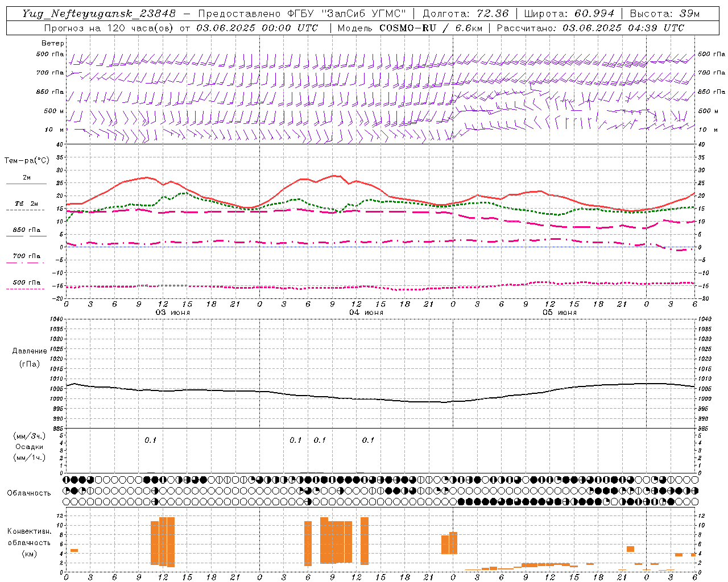The image size is (728, 582).
Task: Click the Высота: 39м header field
Action: pos(665,14)
